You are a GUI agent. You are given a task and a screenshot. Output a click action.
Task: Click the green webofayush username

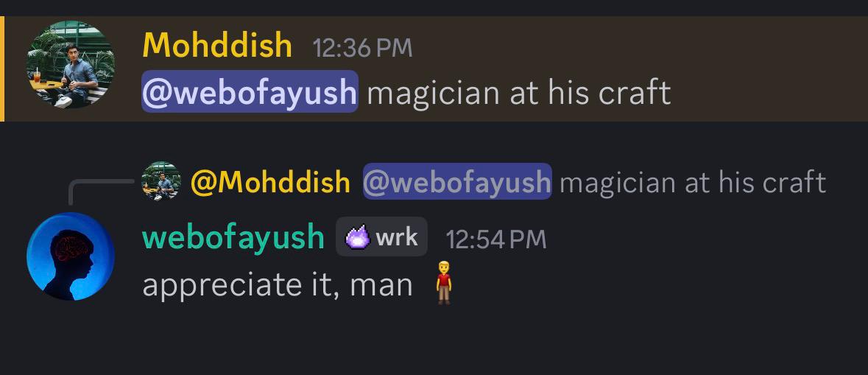[233, 237]
